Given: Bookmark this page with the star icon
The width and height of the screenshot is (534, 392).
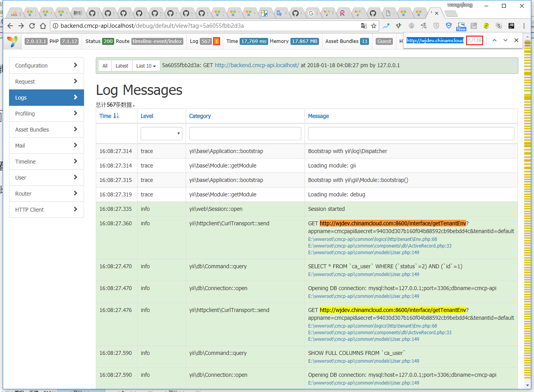Looking at the screenshot, I should (x=374, y=26).
